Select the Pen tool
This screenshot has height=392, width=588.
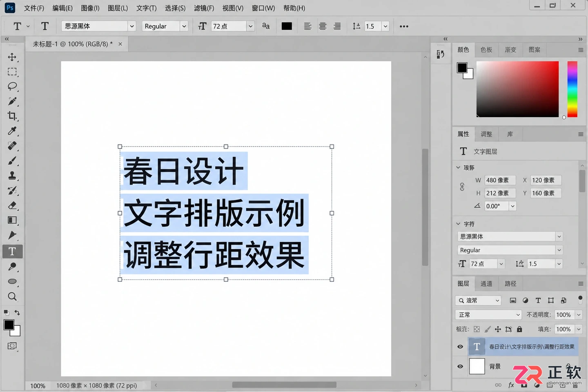[12, 235]
